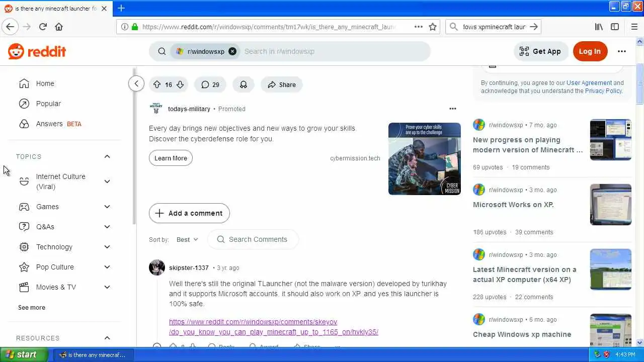Viewport: 644px width, 362px height.
Task: Open todays-military advertiser profile
Action: pyautogui.click(x=189, y=109)
